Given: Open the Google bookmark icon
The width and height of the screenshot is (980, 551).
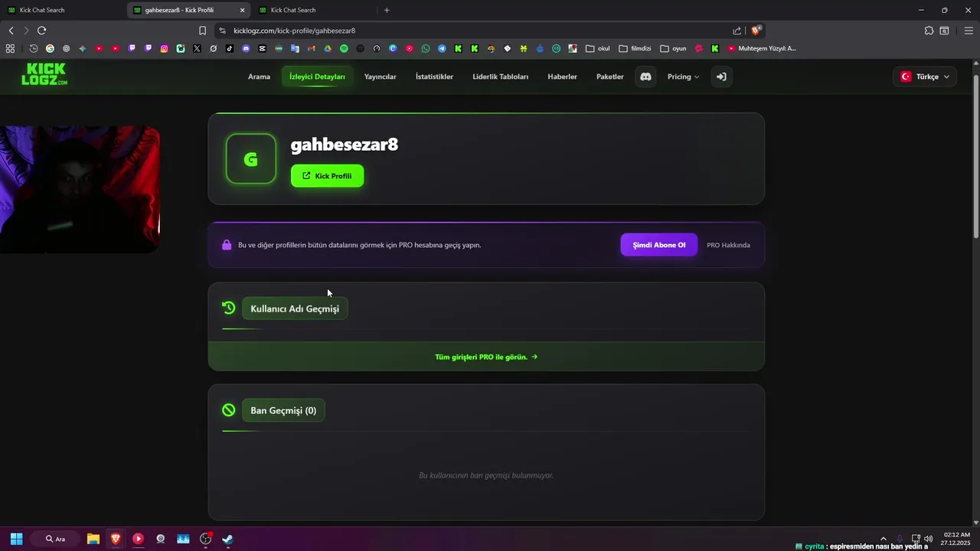Looking at the screenshot, I should 50,48.
